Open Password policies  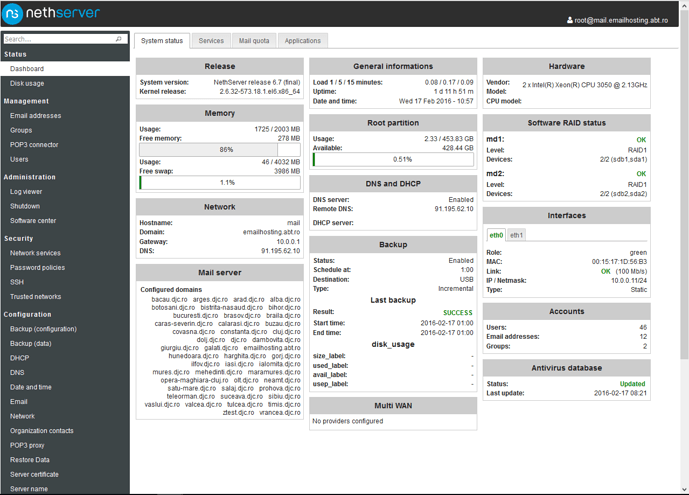point(37,267)
